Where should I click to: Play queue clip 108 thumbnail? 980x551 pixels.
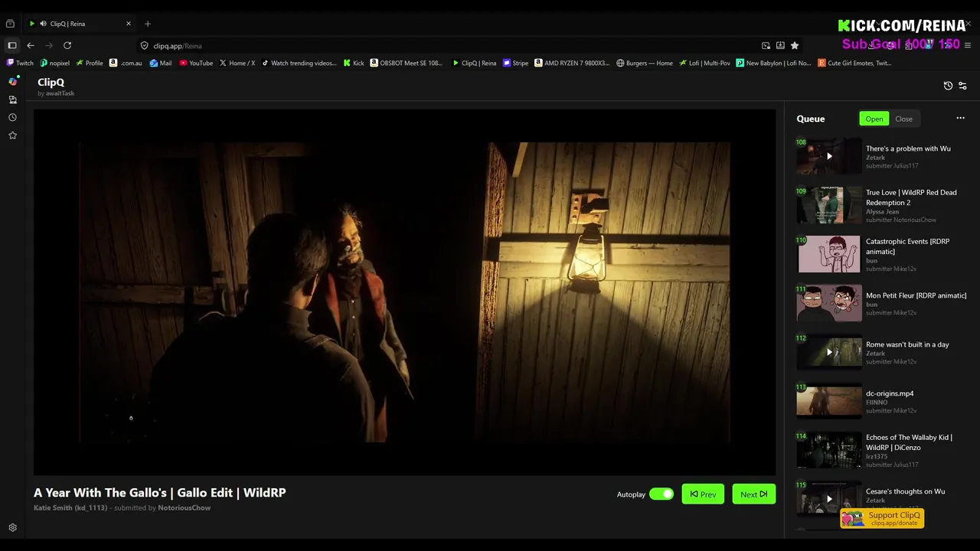coord(829,156)
